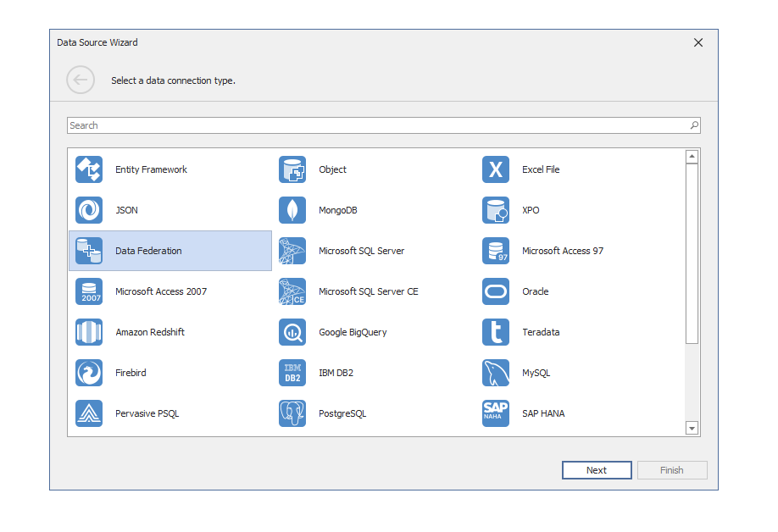Click the Next button
778x532 pixels.
click(x=597, y=470)
